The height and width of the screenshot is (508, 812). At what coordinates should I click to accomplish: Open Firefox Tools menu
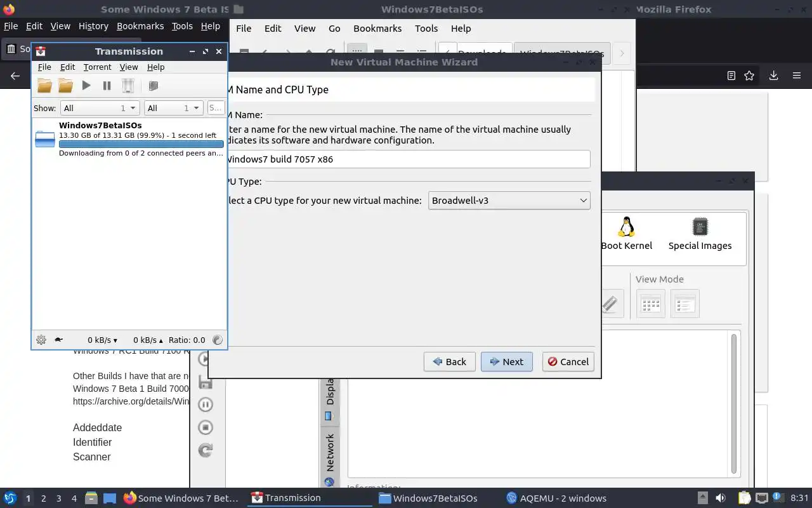pyautogui.click(x=182, y=26)
